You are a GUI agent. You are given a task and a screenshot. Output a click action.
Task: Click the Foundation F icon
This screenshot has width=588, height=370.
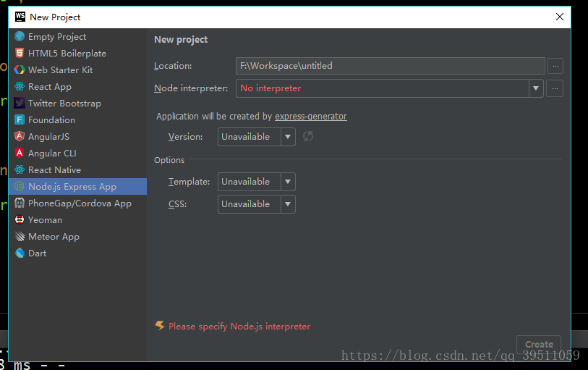20,119
